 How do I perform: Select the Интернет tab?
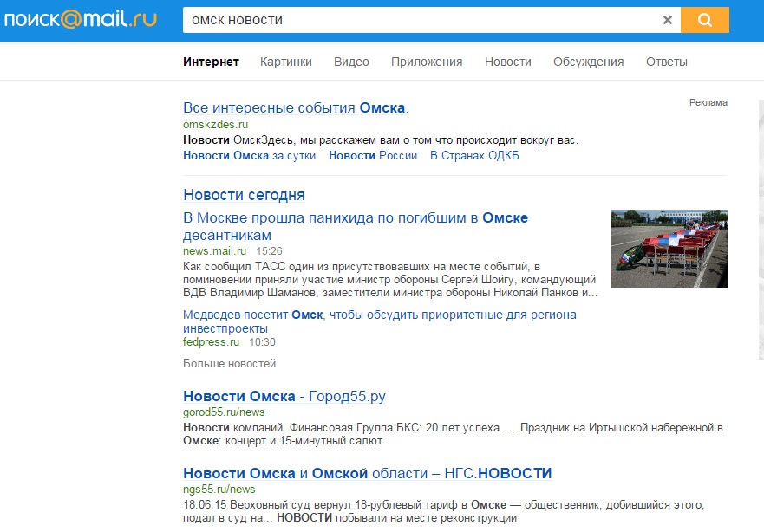(x=211, y=62)
